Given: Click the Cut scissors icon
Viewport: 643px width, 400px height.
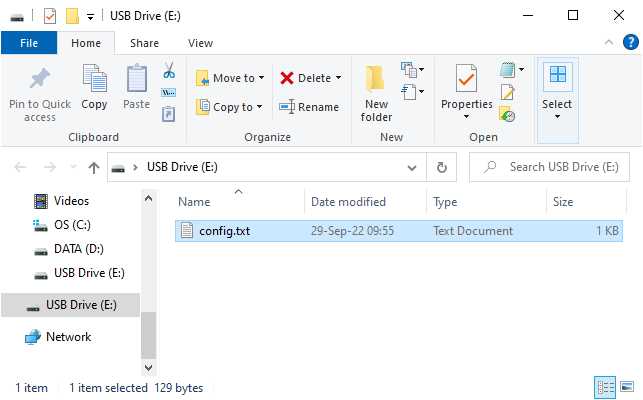Looking at the screenshot, I should click(169, 70).
